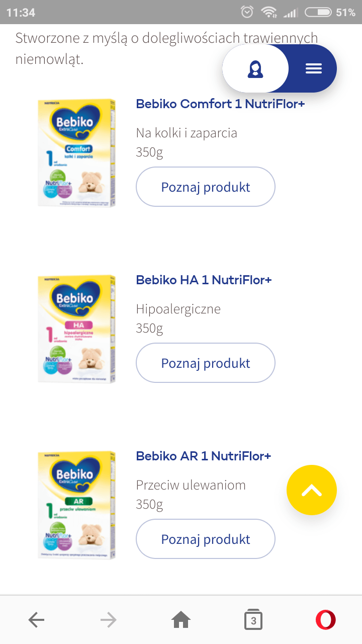Tap the browser forward arrow
362x644 pixels.
pyautogui.click(x=108, y=620)
